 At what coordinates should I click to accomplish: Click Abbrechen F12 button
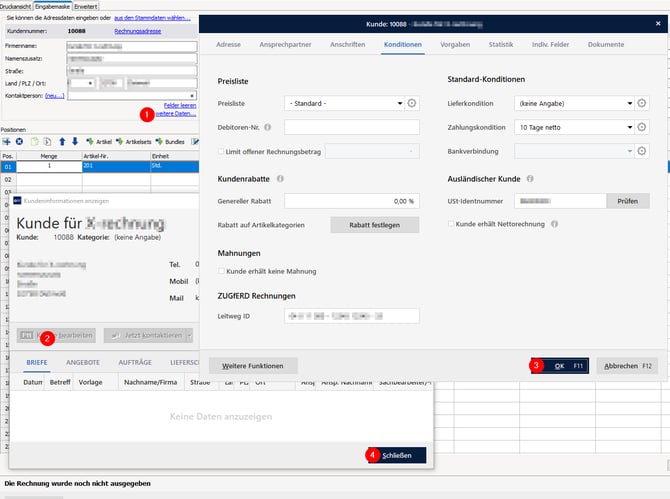tap(627, 366)
